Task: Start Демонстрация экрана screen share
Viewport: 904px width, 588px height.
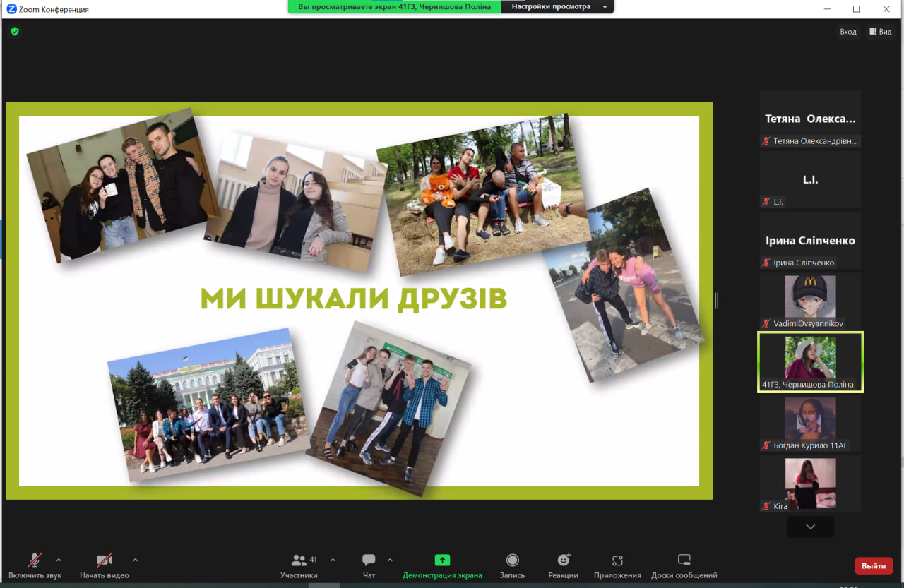Action: 442,565
